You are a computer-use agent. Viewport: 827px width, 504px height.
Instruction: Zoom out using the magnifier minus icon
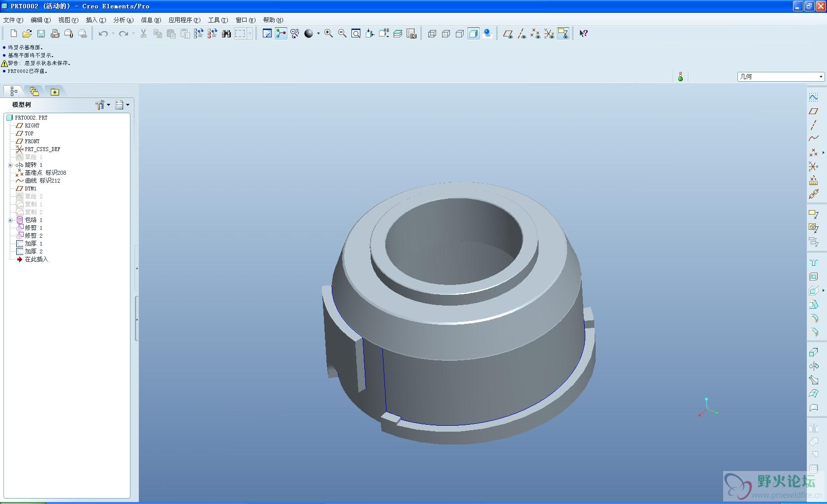coord(342,33)
